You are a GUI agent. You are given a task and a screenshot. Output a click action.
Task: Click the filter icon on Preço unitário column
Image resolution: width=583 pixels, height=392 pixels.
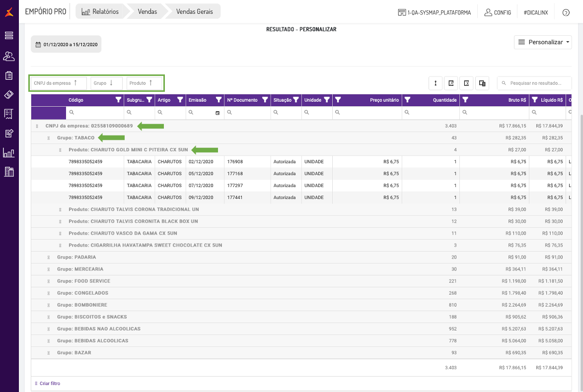tap(338, 100)
